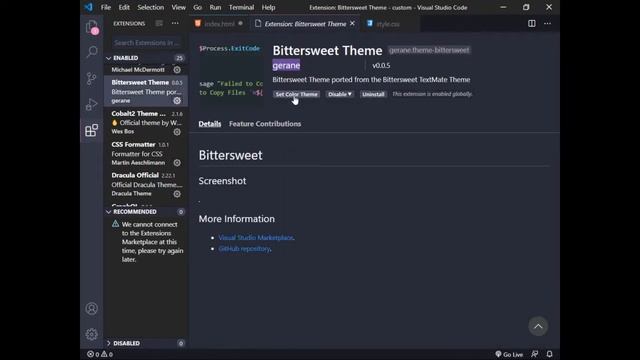Select Dracula Official in extensions list
The image size is (640, 360).
click(x=146, y=184)
